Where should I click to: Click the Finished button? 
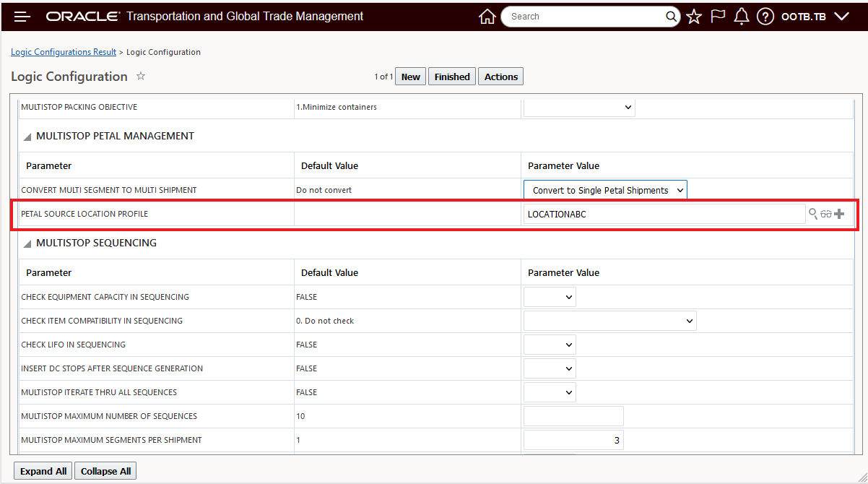pos(452,77)
